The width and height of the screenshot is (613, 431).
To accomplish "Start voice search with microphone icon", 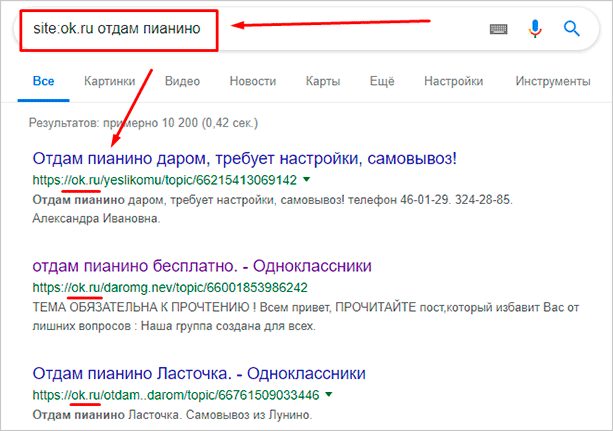I will [535, 29].
